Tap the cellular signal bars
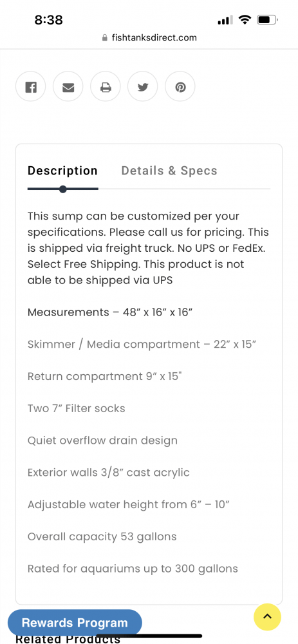 pyautogui.click(x=225, y=19)
